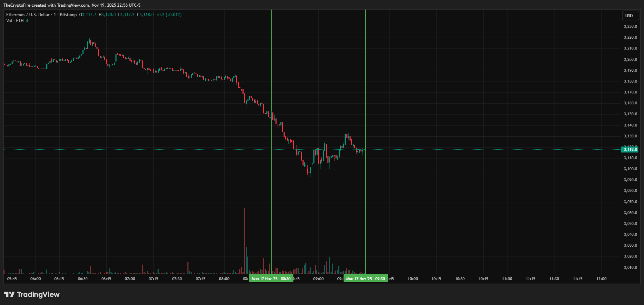Viewport: 644px width, 305px height.
Task: Click the tallest red volume bar
Action: (x=244, y=241)
